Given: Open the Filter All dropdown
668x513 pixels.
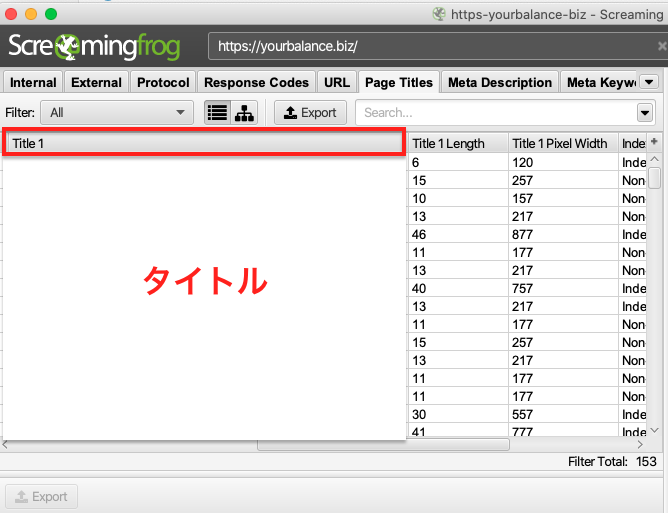Looking at the screenshot, I should [117, 112].
